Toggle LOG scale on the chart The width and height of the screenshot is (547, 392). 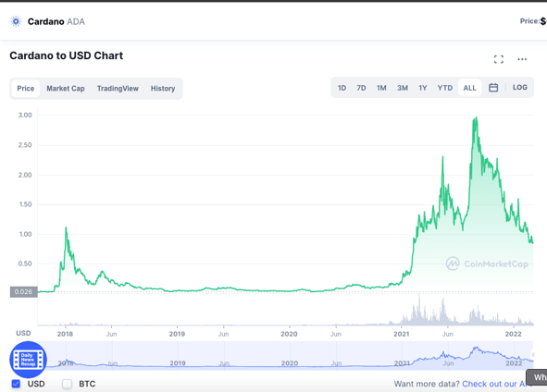(520, 88)
